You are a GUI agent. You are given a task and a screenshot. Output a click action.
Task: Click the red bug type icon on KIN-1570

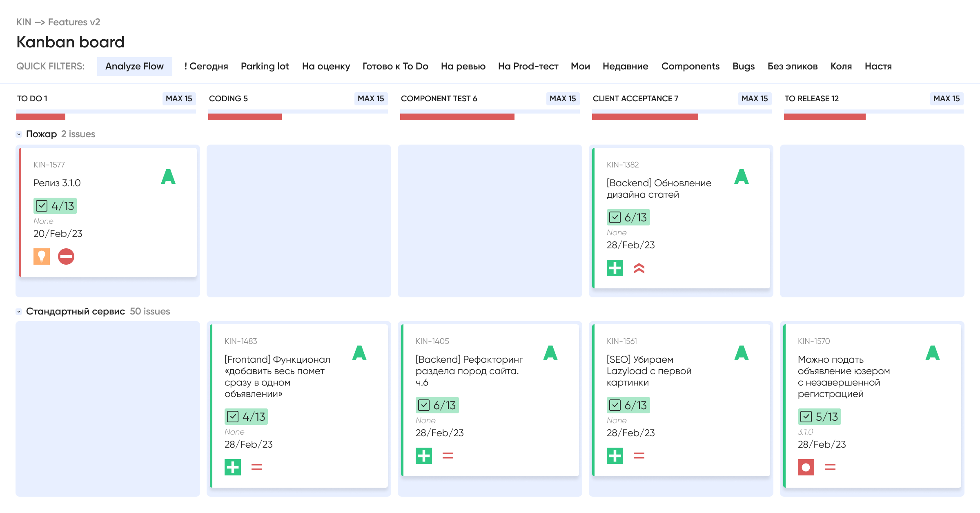(x=806, y=467)
